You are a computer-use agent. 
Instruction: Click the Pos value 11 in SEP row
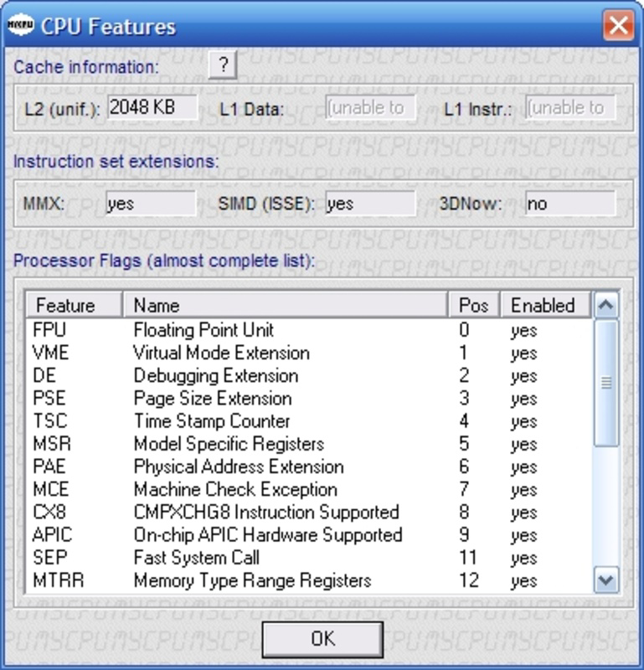(467, 558)
